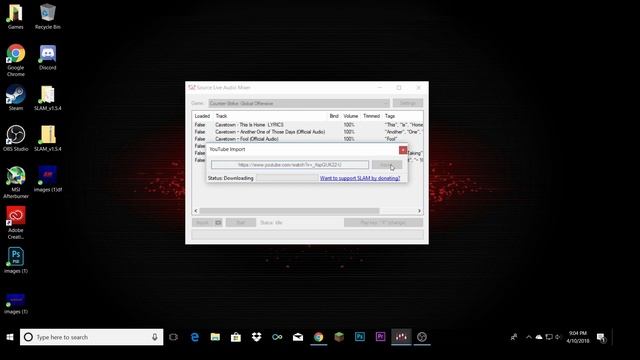
Task: Launch MSI Afterburner from desktop
Action: (x=16, y=182)
